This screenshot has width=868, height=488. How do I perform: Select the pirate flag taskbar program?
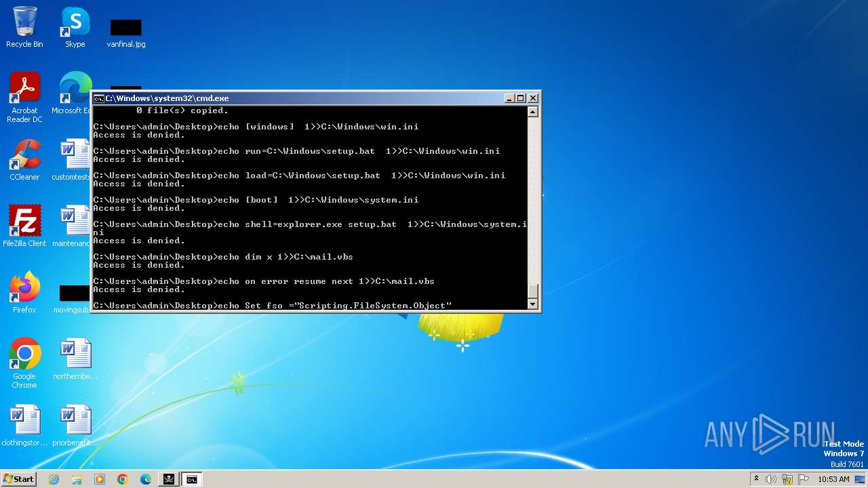[x=168, y=479]
